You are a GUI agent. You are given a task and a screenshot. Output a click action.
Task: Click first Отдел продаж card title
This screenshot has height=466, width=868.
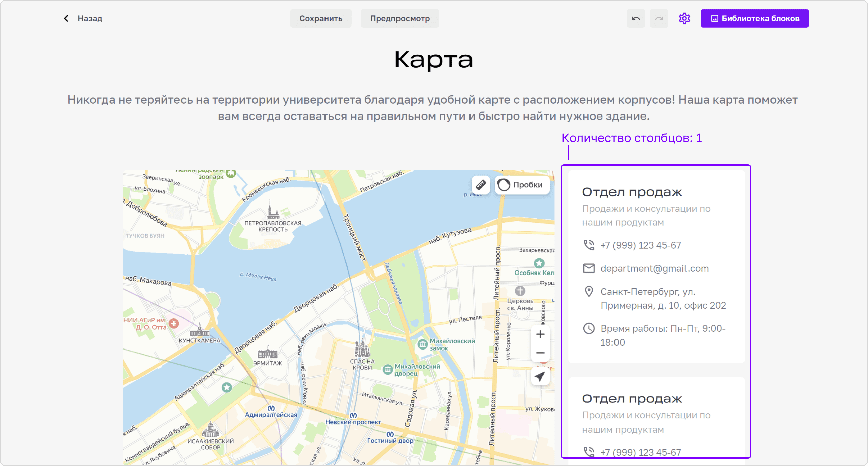click(x=632, y=192)
